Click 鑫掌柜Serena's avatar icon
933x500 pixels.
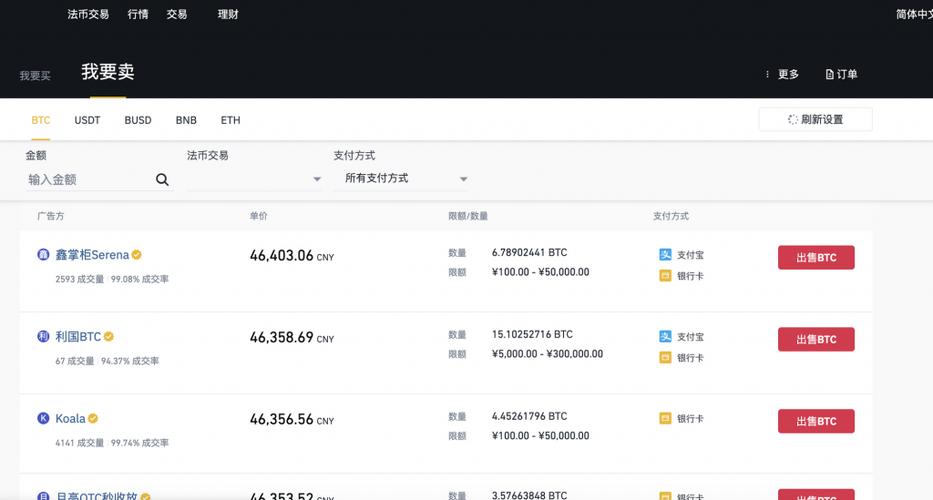click(43, 255)
